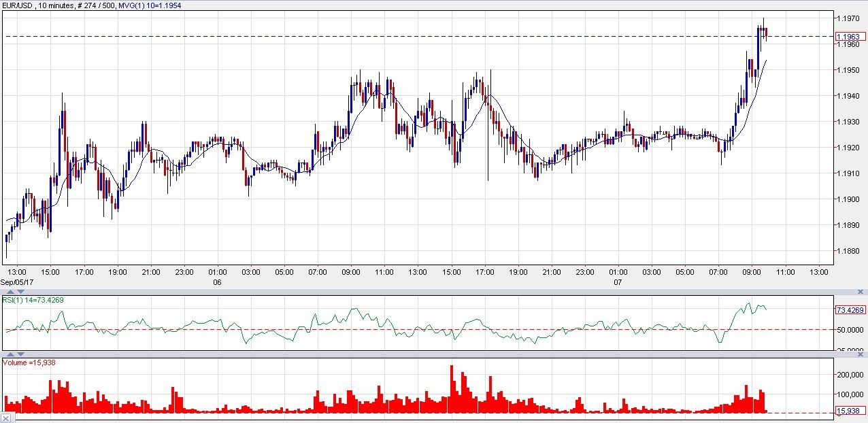Image resolution: width=868 pixels, height=423 pixels.
Task: Click the Volume =15,938 label
Action: point(30,362)
